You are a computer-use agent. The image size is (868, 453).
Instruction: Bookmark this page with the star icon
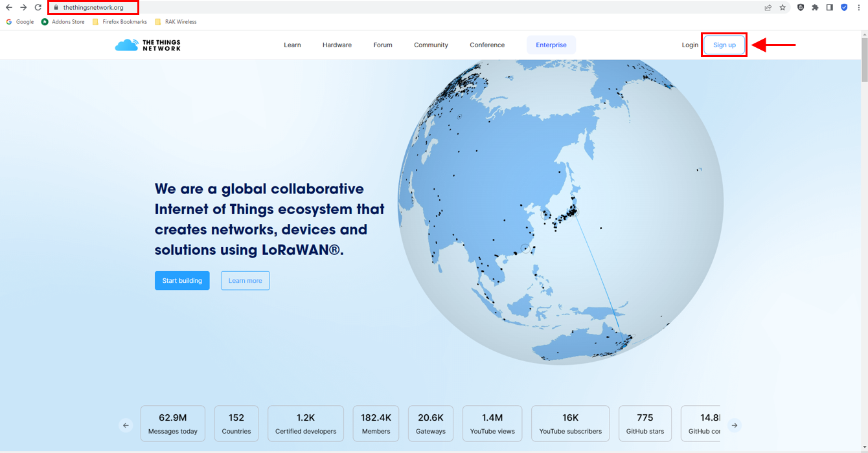(x=782, y=8)
